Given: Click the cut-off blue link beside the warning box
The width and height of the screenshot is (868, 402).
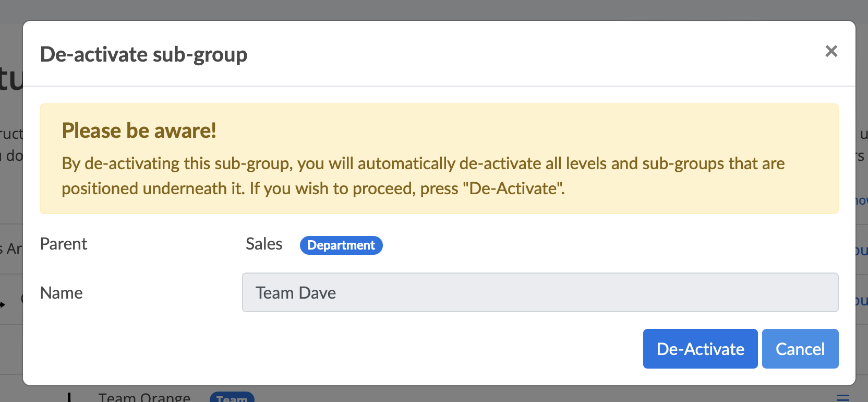Looking at the screenshot, I should pyautogui.click(x=862, y=200).
